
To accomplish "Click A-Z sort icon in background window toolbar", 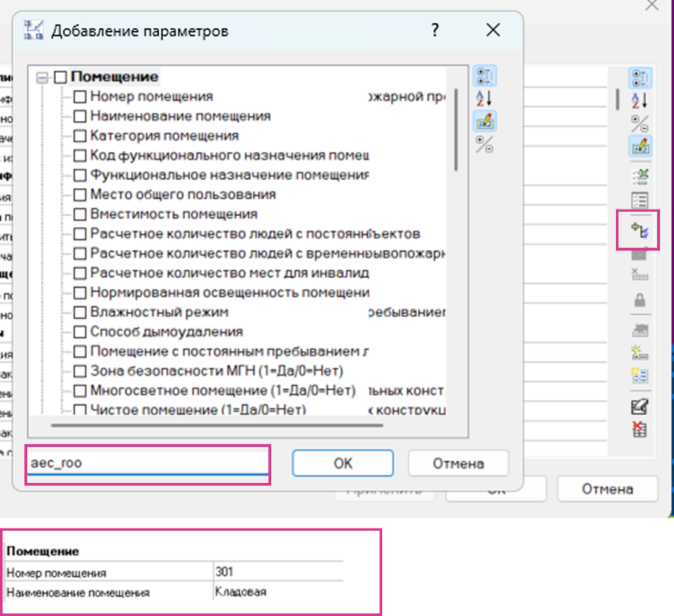I will tap(639, 101).
